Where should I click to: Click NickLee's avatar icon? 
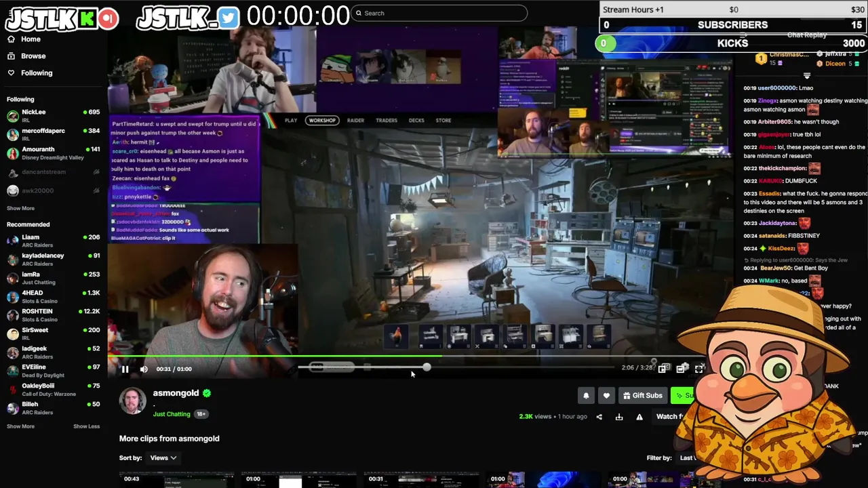click(12, 116)
